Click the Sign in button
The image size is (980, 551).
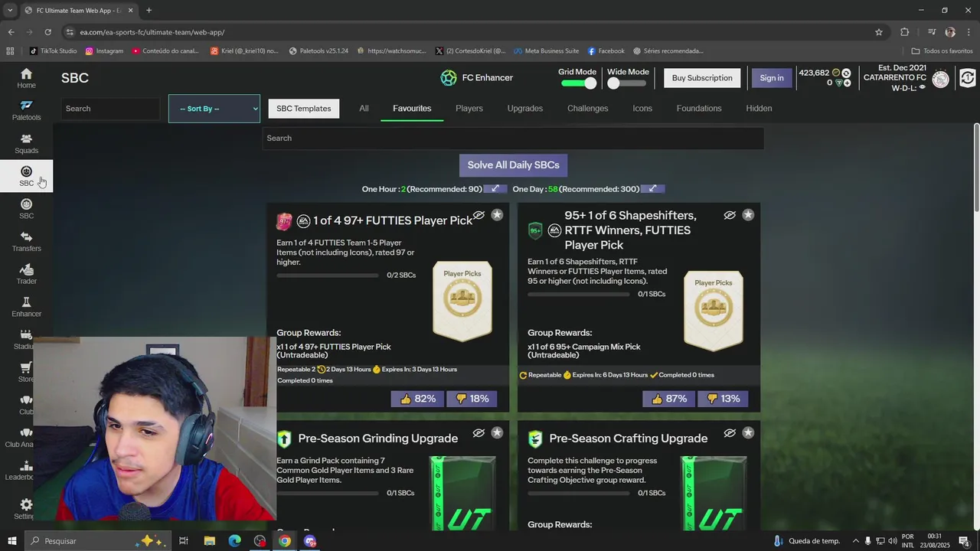coord(771,78)
